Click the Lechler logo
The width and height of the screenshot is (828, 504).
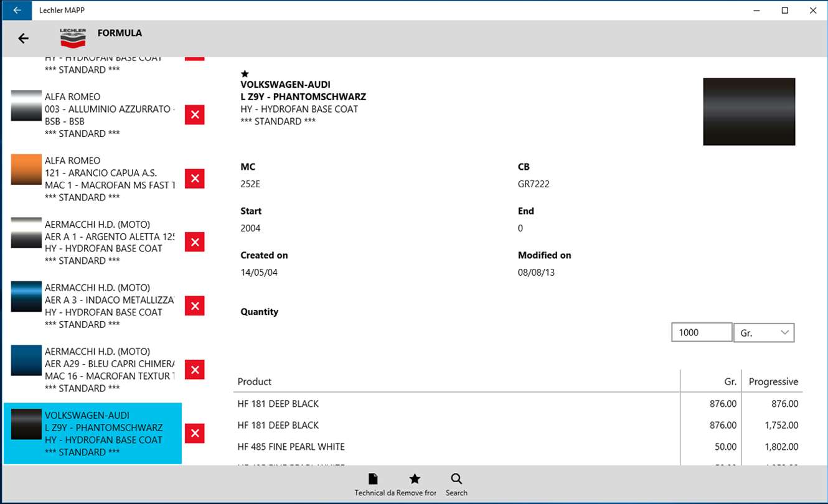(73, 38)
